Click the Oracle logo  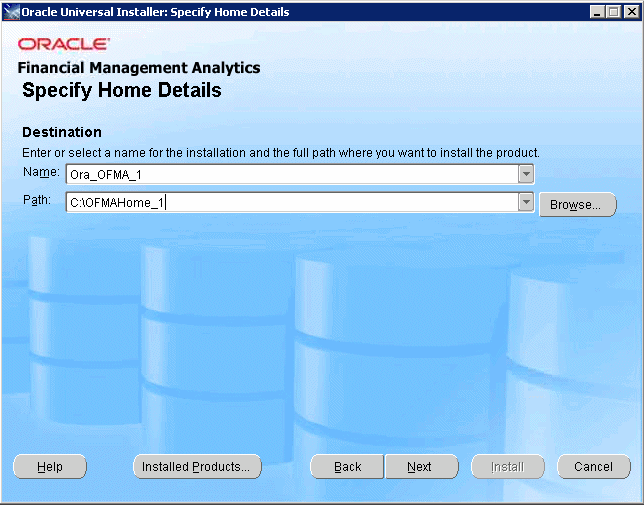(64, 44)
